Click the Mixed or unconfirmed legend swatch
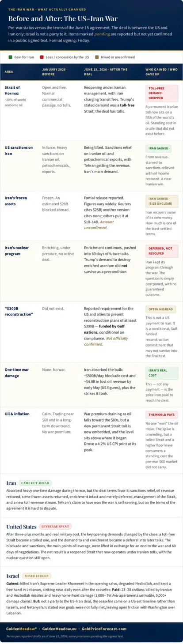The width and height of the screenshot is (183, 644). (x=97, y=57)
